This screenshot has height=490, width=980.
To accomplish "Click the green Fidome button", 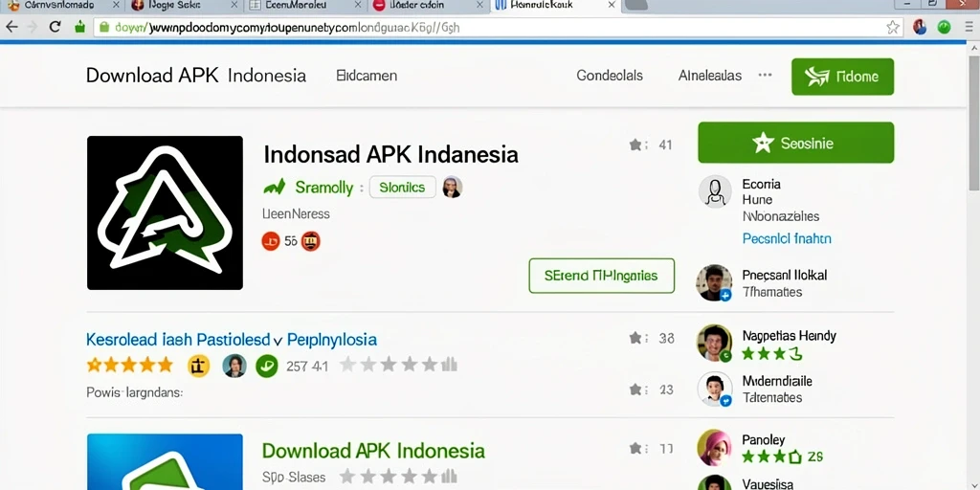I will point(842,77).
